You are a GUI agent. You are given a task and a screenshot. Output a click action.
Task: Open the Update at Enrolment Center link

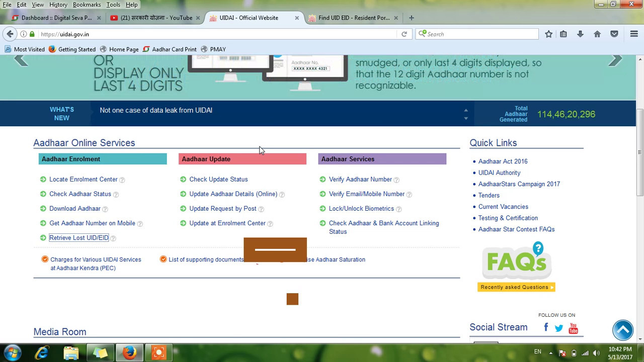[227, 223]
